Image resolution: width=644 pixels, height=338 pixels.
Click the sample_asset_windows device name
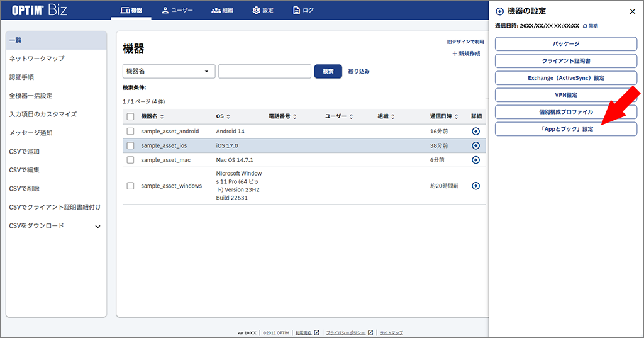pos(171,186)
